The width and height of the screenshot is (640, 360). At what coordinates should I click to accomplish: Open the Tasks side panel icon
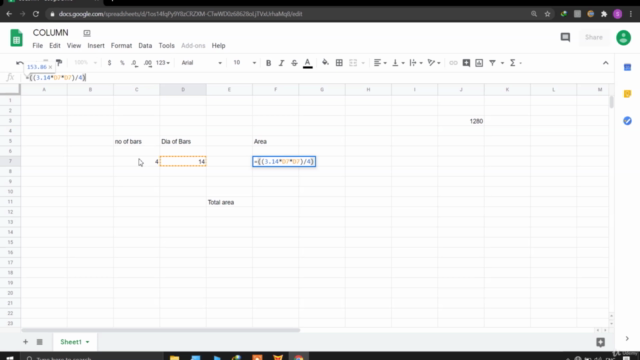627,121
